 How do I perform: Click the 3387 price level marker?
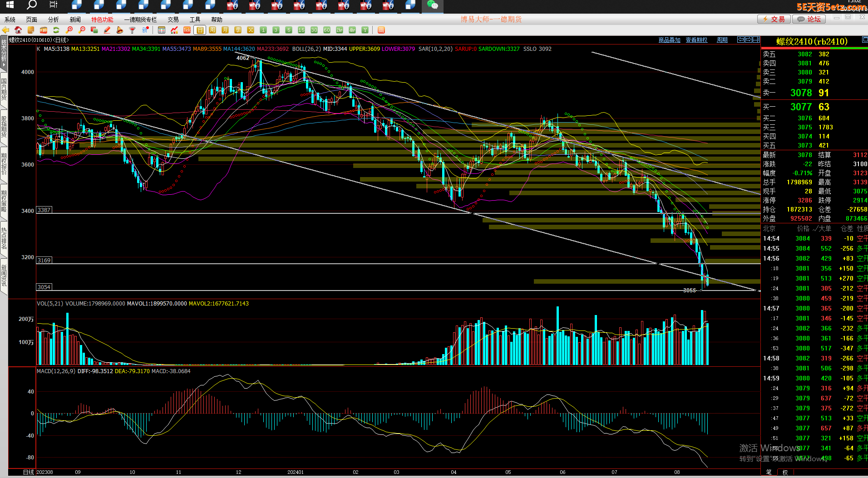point(44,210)
